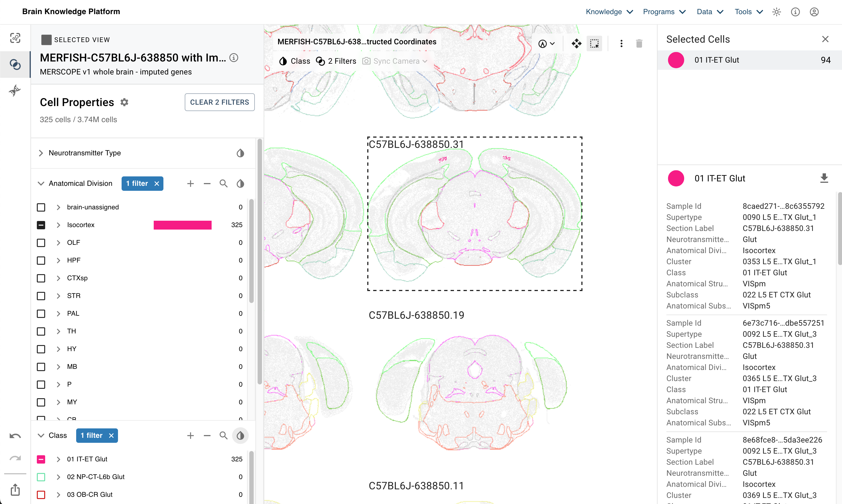Viewport: 842px width, 504px height.
Task: Click the share export icon
Action: (x=15, y=489)
